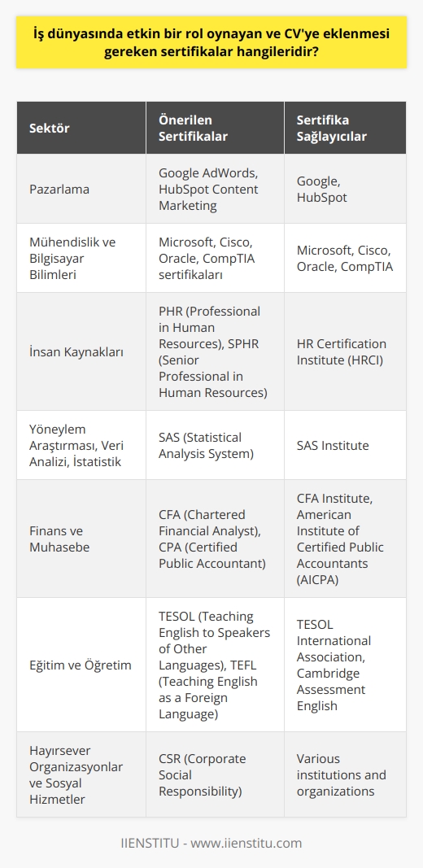Select the Sektör column header
423x868 pixels.
click(81, 128)
